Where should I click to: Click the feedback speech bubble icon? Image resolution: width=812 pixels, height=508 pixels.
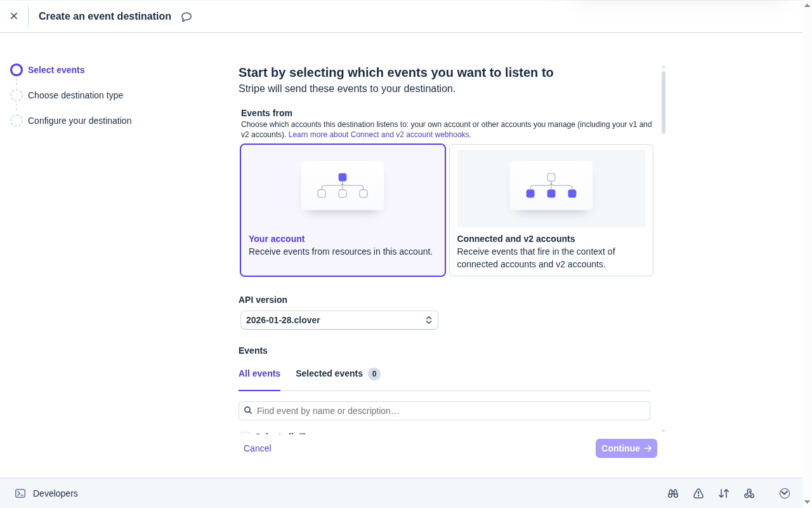click(187, 17)
